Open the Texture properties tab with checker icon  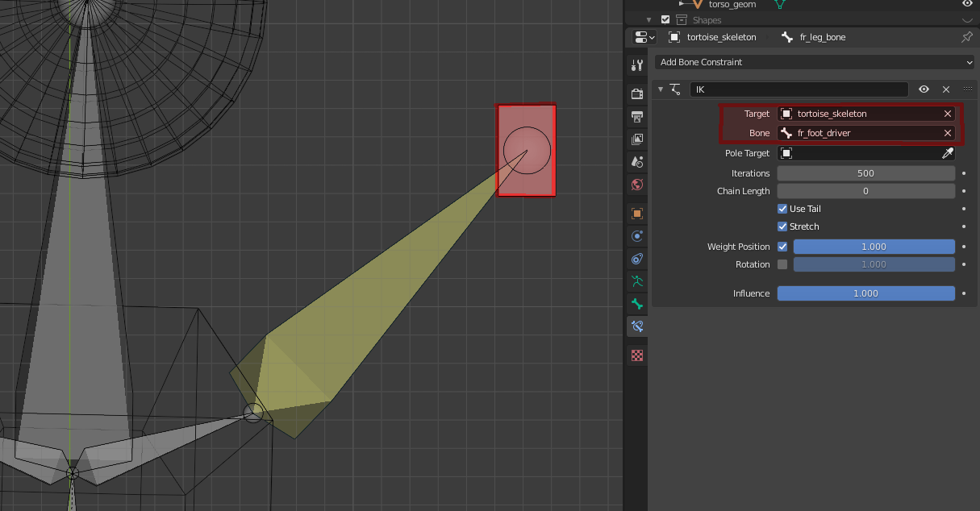click(636, 355)
